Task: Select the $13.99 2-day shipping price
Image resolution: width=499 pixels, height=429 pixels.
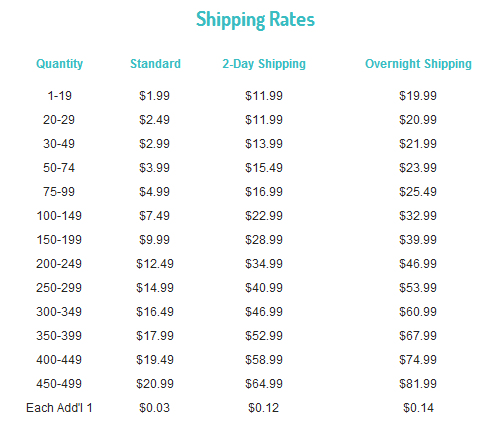Action: pos(264,144)
